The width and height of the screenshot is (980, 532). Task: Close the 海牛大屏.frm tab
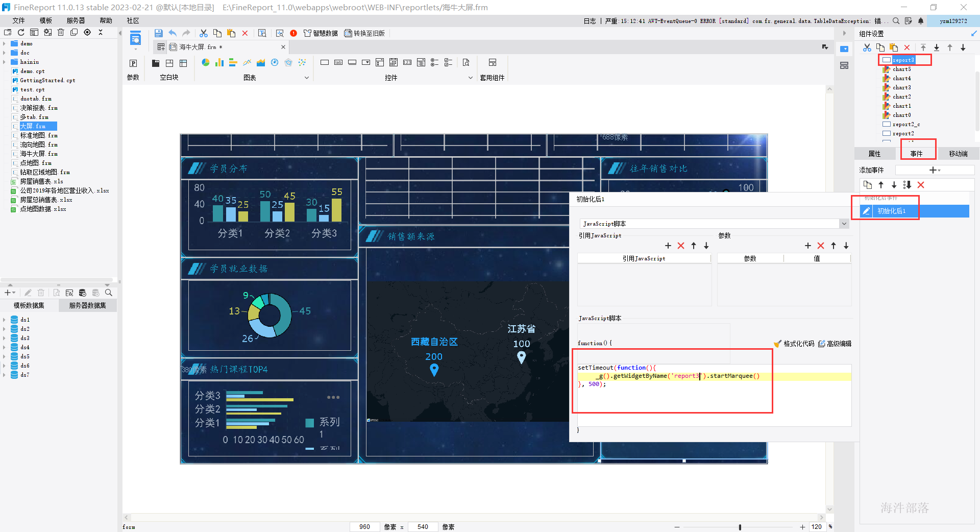click(283, 47)
